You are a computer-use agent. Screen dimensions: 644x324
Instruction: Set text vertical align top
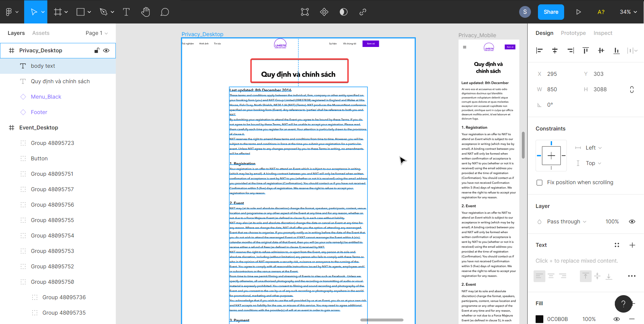pyautogui.click(x=586, y=276)
